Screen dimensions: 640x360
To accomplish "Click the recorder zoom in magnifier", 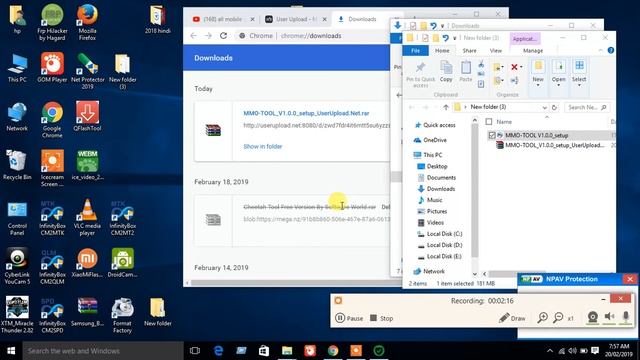I will click(x=542, y=318).
